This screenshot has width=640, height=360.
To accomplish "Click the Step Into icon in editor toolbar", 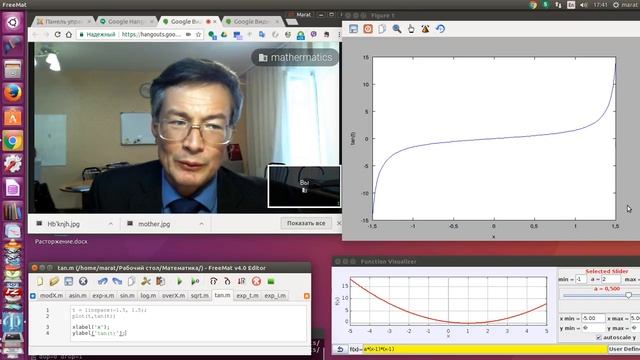I will click(213, 281).
